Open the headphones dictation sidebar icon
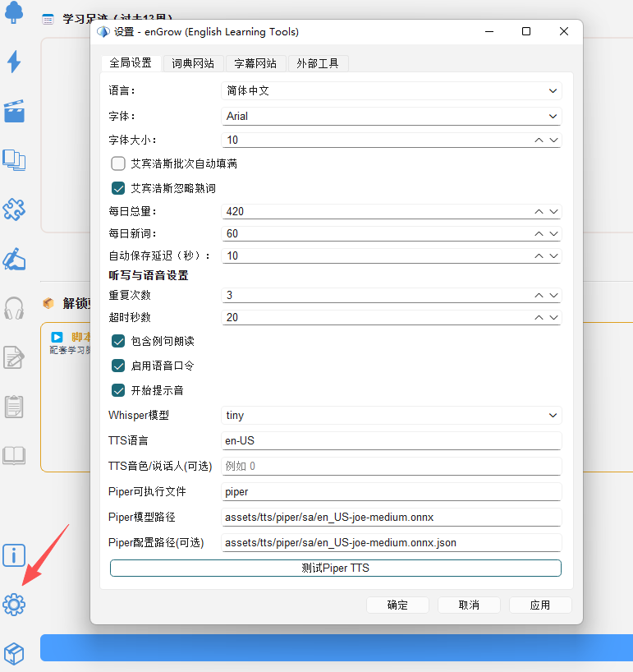Viewport: 633px width, 672px height. coord(14,309)
